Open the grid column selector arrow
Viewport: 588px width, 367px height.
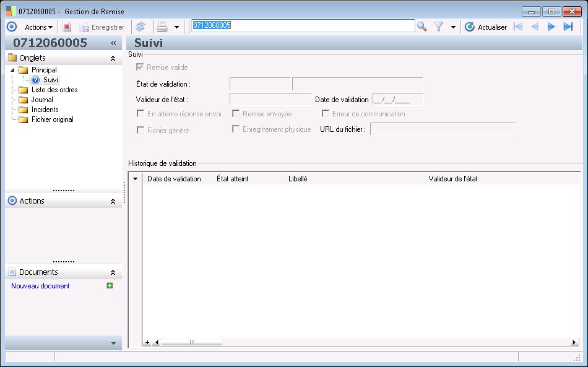[136, 179]
